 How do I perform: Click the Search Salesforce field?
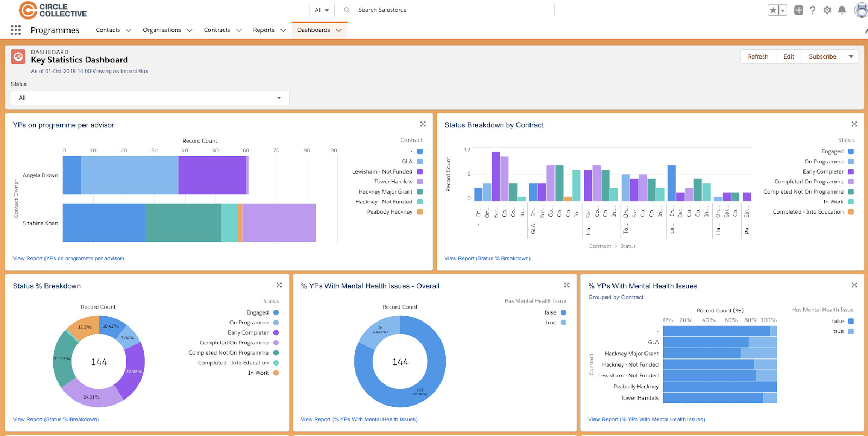point(445,10)
